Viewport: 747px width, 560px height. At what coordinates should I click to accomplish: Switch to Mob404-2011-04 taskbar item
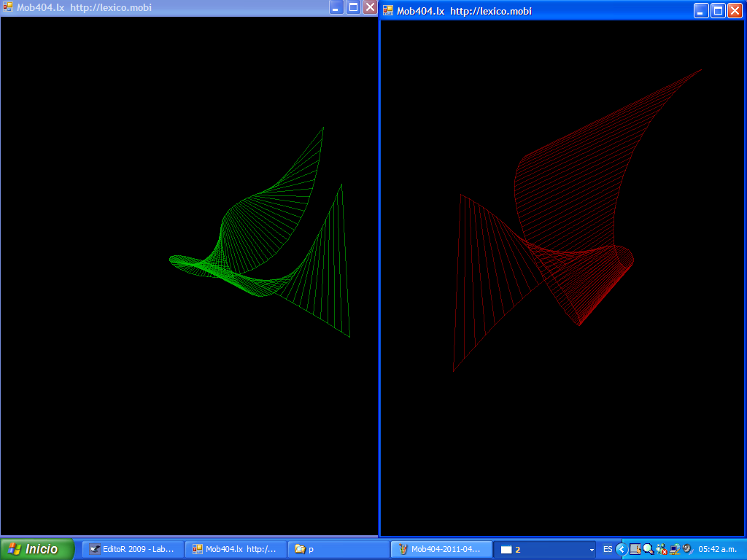[x=441, y=549]
